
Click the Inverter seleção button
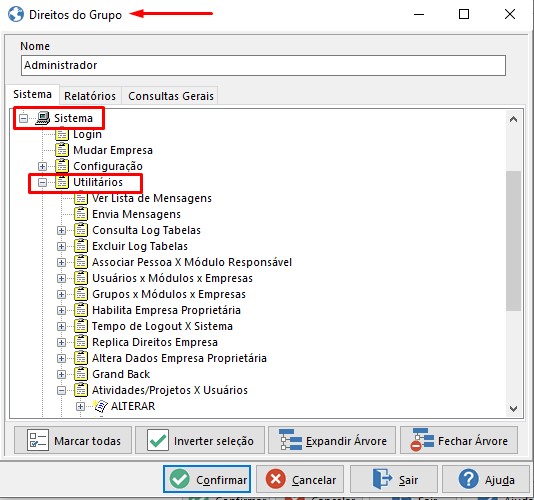200,440
